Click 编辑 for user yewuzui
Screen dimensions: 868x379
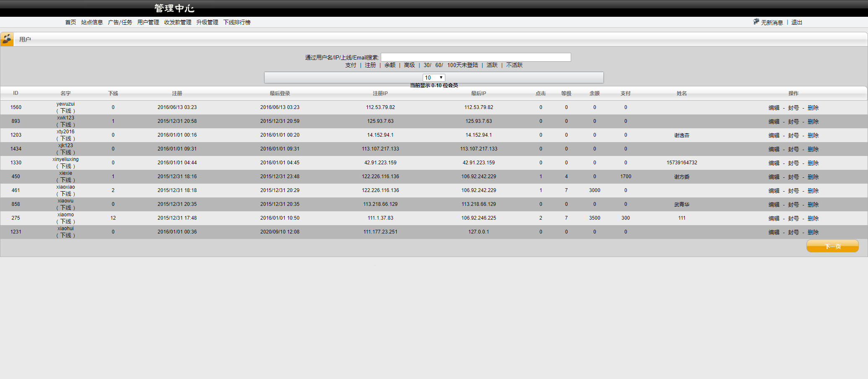tap(774, 108)
